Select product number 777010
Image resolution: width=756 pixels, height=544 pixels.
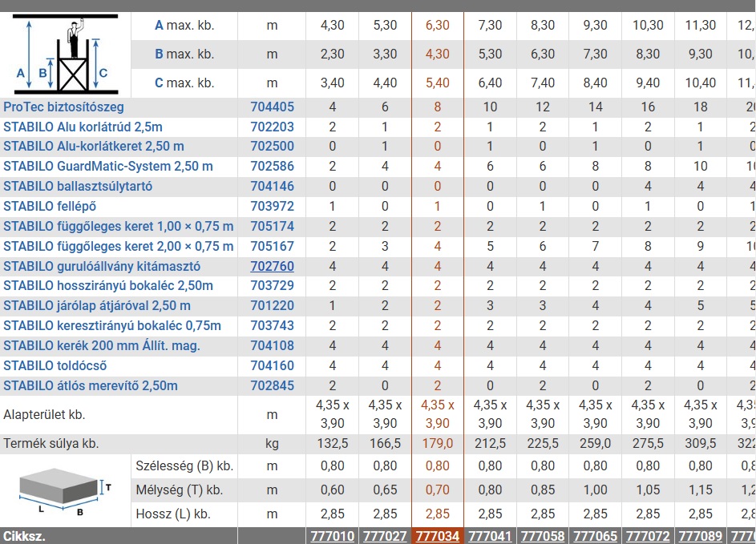[332, 536]
